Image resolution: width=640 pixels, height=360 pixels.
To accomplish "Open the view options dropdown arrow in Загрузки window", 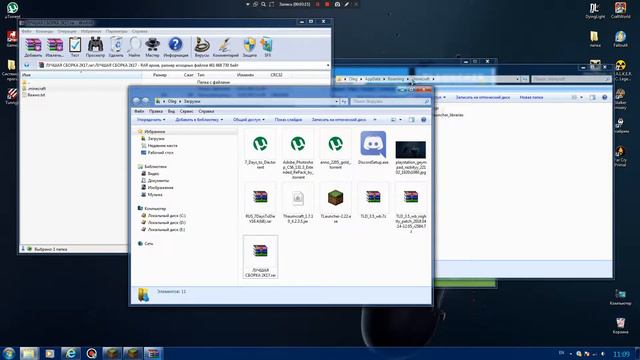I will click(x=400, y=120).
